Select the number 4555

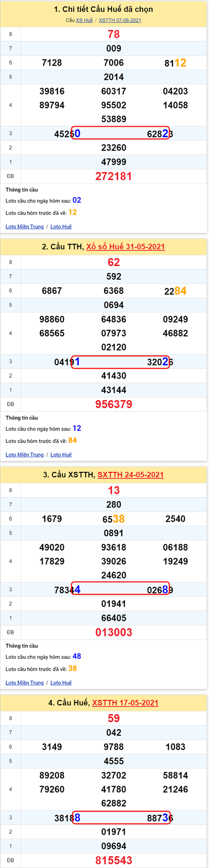(x=114, y=761)
